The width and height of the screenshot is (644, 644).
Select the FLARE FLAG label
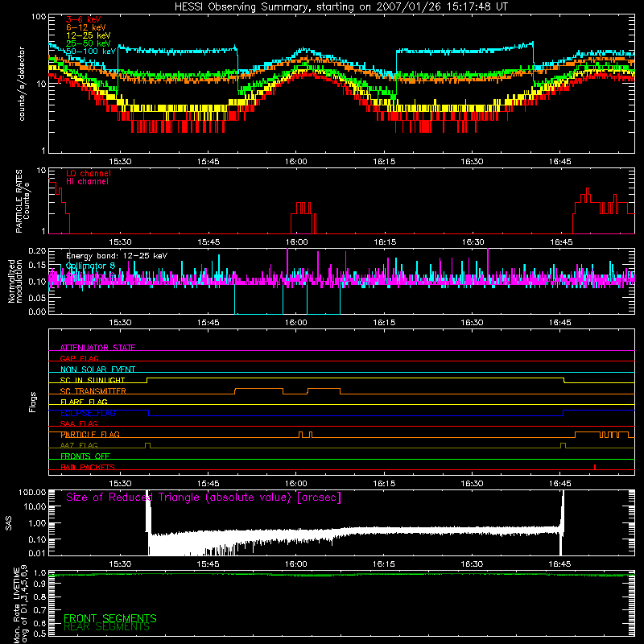coord(84,402)
